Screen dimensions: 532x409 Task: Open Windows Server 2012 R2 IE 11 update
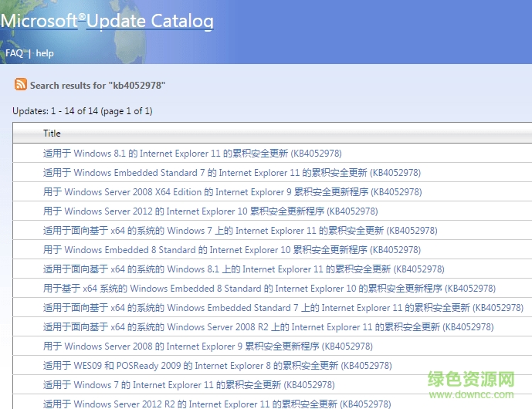click(217, 404)
